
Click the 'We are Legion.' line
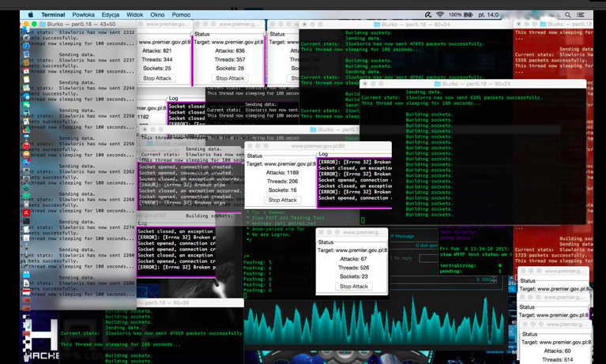270,235
